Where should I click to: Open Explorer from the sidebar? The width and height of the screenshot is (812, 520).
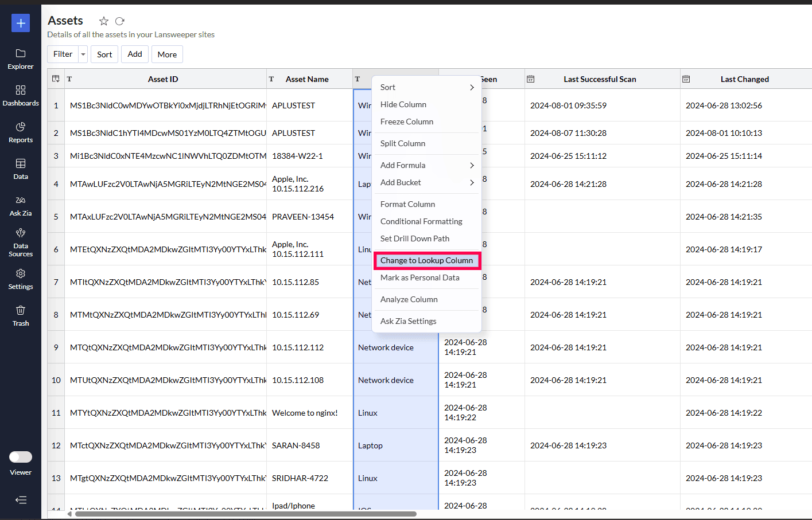[x=21, y=59]
